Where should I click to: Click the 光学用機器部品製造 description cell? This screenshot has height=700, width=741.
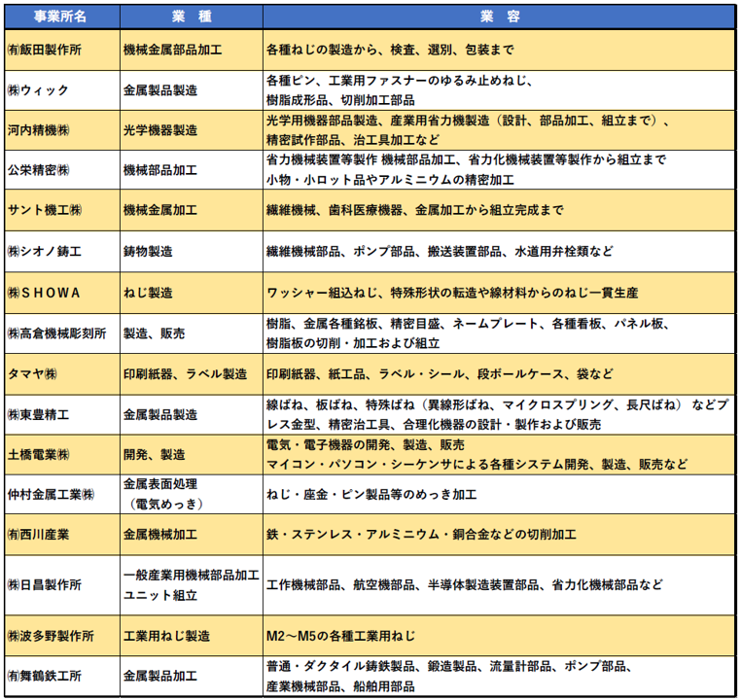click(499, 130)
